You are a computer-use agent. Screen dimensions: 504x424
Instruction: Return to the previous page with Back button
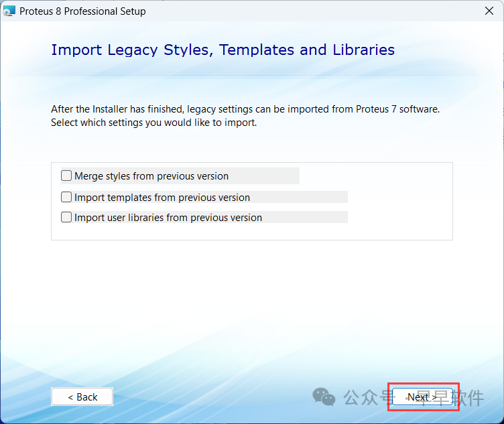click(x=82, y=397)
